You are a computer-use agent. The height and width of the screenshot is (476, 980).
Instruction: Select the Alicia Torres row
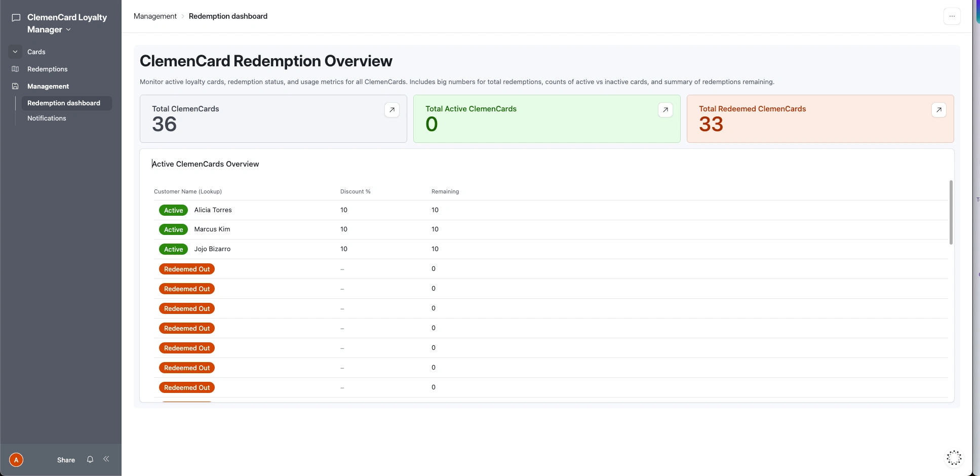coord(213,210)
